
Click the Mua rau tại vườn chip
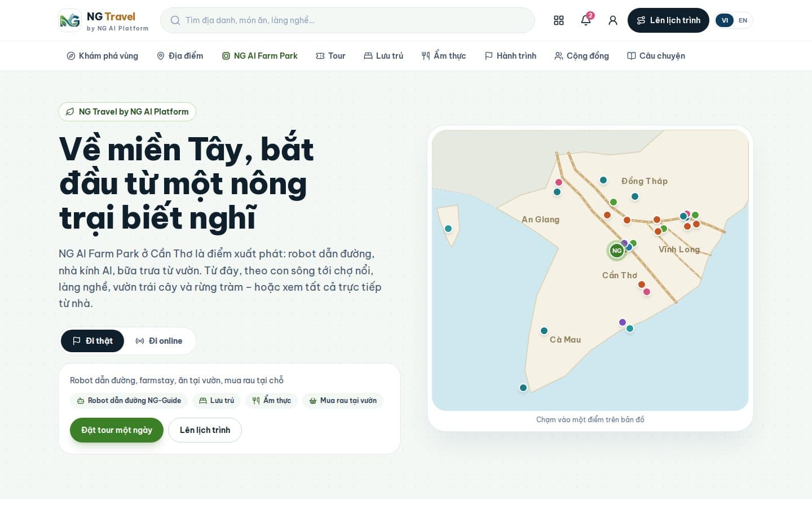pyautogui.click(x=343, y=401)
